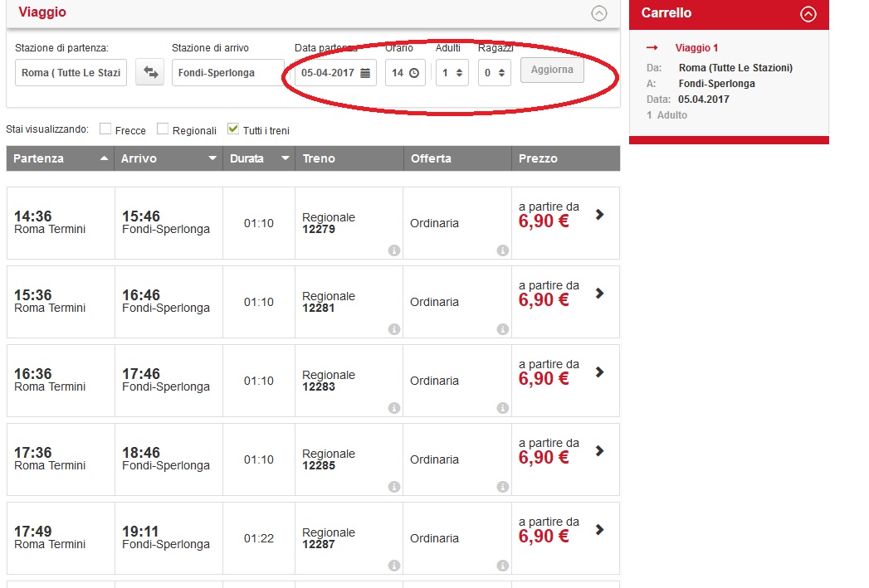Open offer info icon for the 14:36 train

(503, 250)
